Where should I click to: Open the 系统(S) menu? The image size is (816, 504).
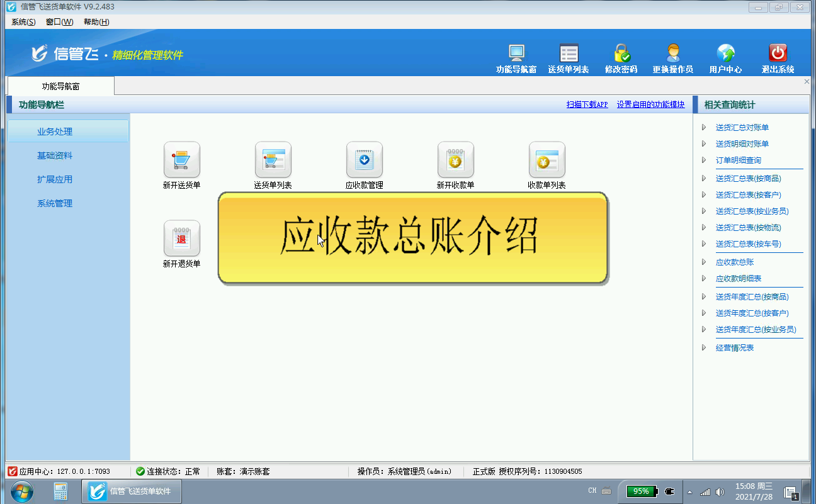coord(23,22)
